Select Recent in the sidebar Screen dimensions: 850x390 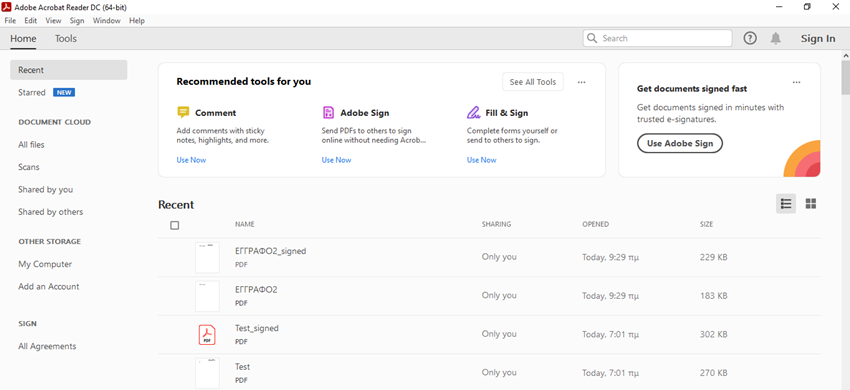point(68,70)
